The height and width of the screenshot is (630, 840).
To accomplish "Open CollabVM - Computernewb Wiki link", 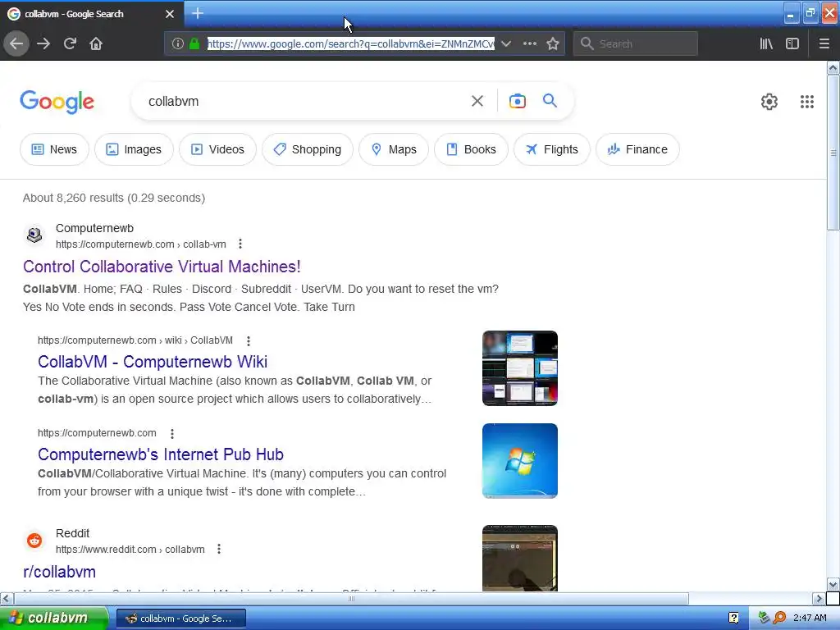I will [152, 362].
